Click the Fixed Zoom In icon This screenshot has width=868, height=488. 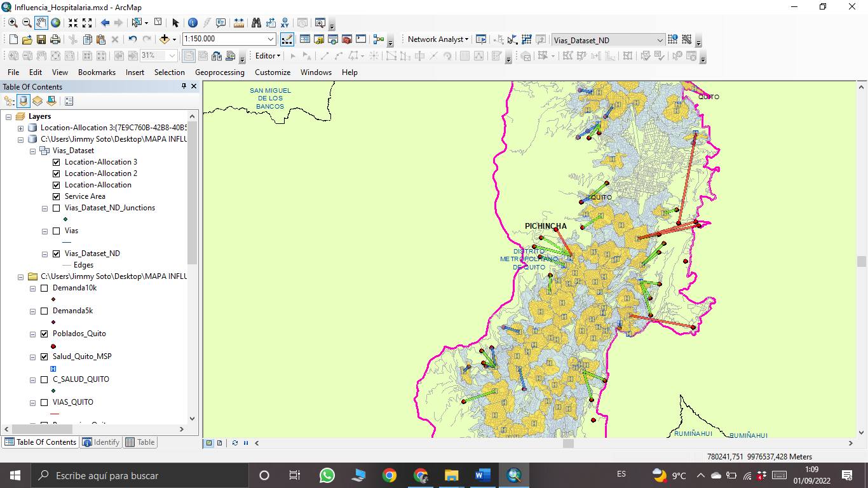pos(73,23)
